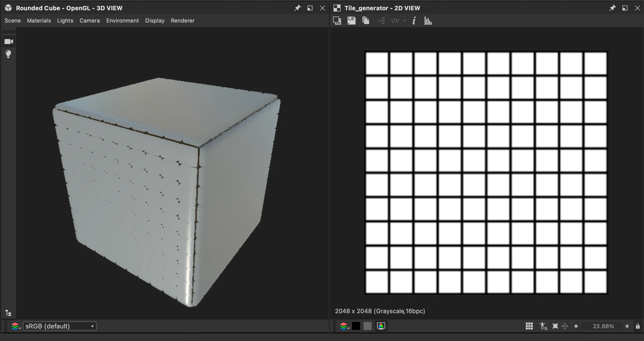Viewport: 644px width, 341px height.
Task: Copy the 2D view image to clipboard
Action: (x=366, y=21)
